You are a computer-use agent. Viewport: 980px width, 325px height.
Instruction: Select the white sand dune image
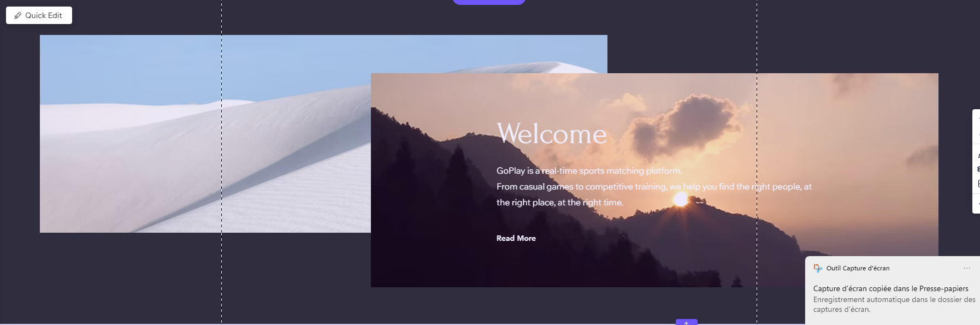pyautogui.click(x=205, y=134)
